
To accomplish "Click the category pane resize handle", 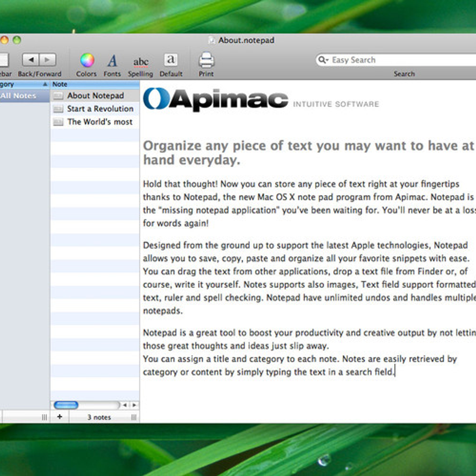I will pyautogui.click(x=44, y=417).
